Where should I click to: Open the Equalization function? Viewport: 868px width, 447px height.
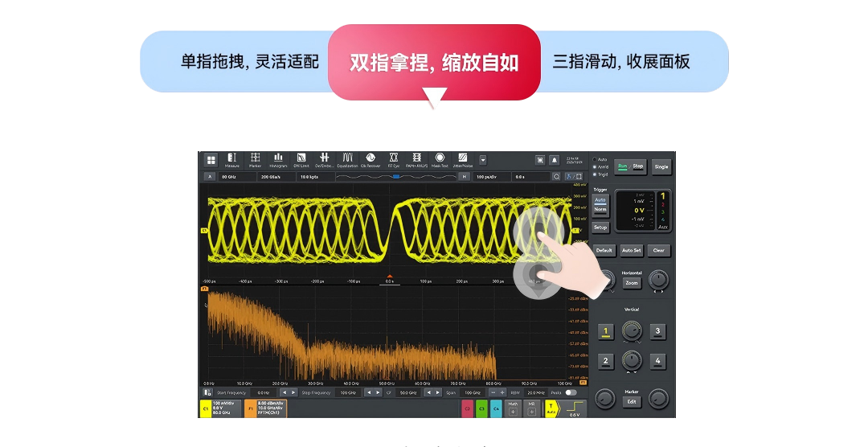click(348, 160)
